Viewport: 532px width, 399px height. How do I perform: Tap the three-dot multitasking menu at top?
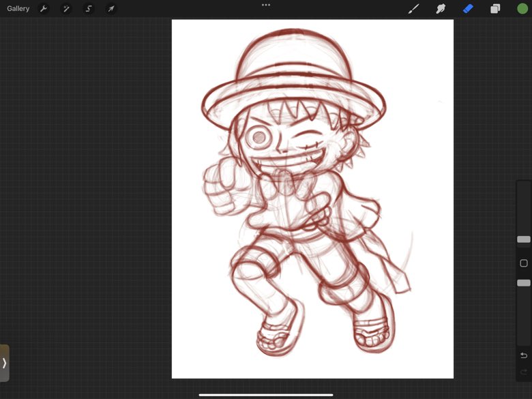point(266,5)
